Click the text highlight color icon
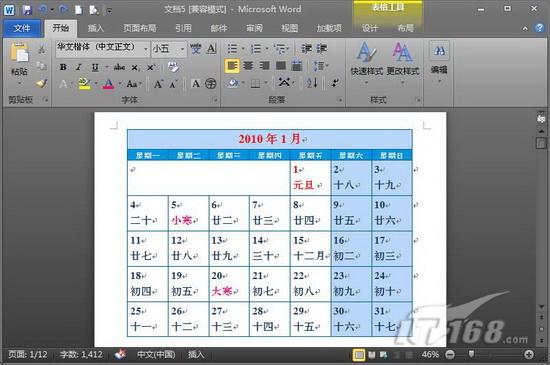The image size is (550, 365). (85, 84)
